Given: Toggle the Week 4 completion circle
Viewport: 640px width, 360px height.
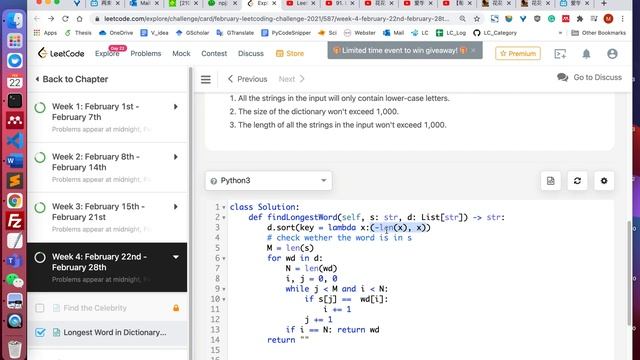Looking at the screenshot, I should pyautogui.click(x=40, y=258).
